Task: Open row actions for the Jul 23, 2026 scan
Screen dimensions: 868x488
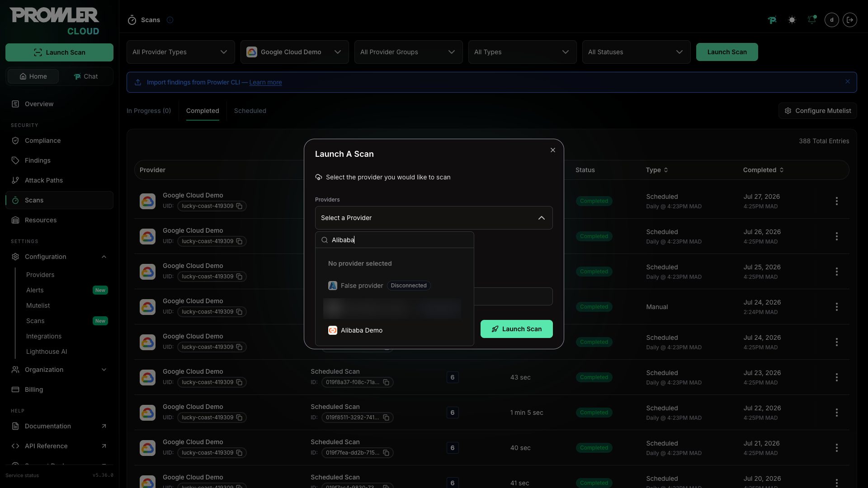Action: 837,377
